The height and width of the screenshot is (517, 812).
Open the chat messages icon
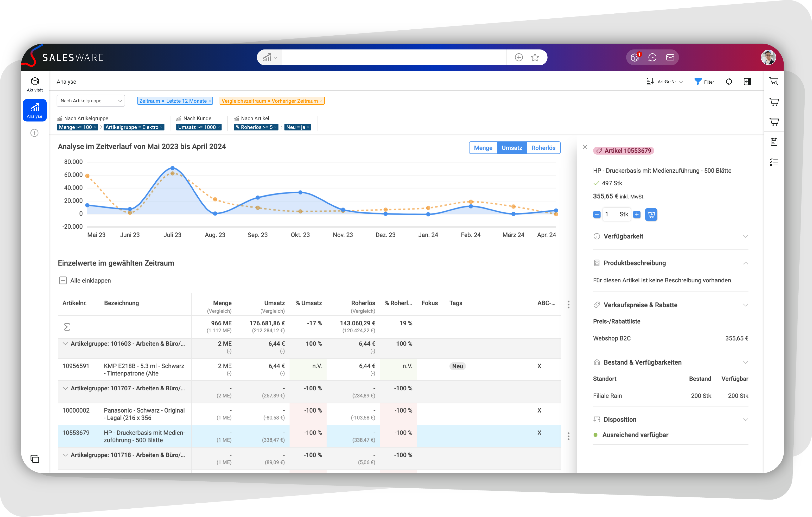(652, 57)
